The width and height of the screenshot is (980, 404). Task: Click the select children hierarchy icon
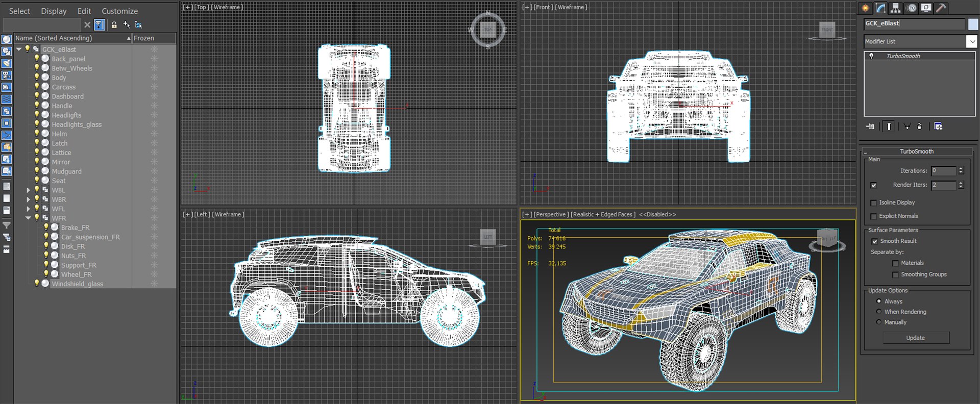(138, 24)
